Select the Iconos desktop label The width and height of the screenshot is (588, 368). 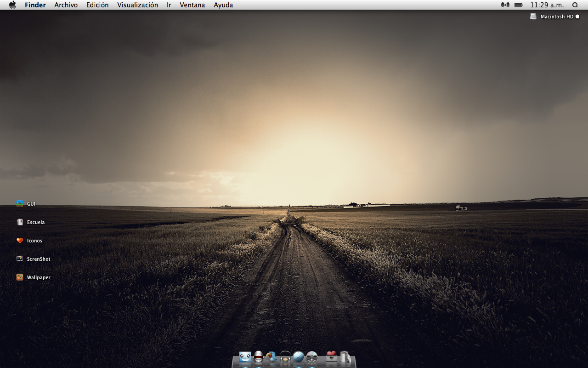pyautogui.click(x=34, y=241)
